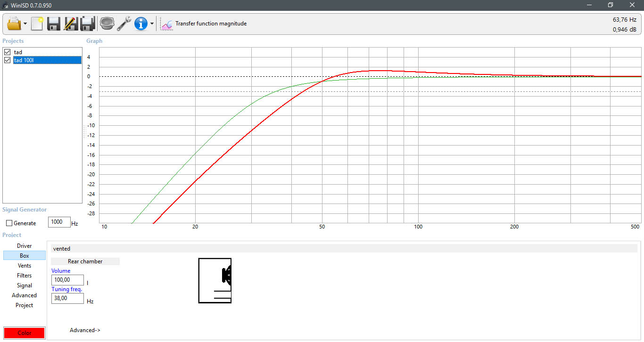The image size is (644, 342).
Task: Open Transfer function magnitude graph selector
Action: 211,24
